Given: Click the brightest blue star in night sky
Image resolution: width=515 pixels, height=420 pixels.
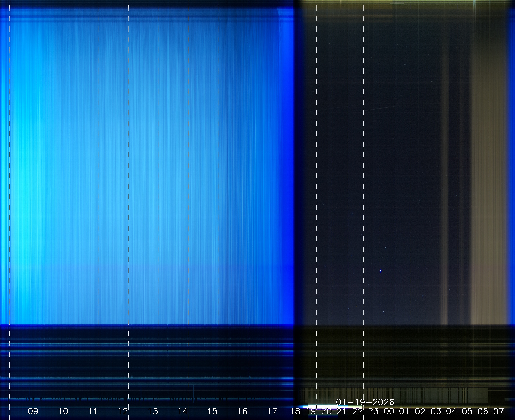Looking at the screenshot, I should click(x=381, y=271).
